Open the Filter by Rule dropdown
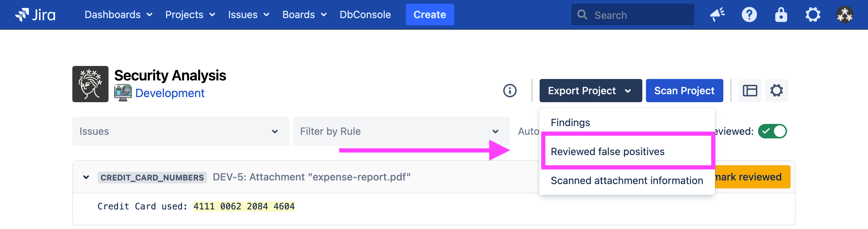868x229 pixels. tap(401, 131)
